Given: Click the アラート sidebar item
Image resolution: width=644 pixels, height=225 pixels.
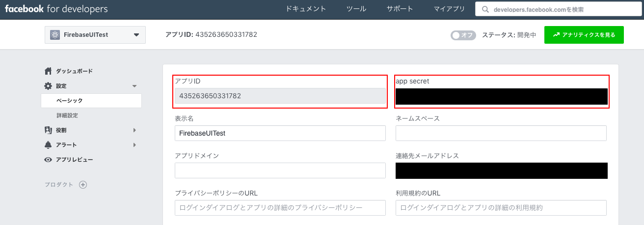Looking at the screenshot, I should (66, 145).
